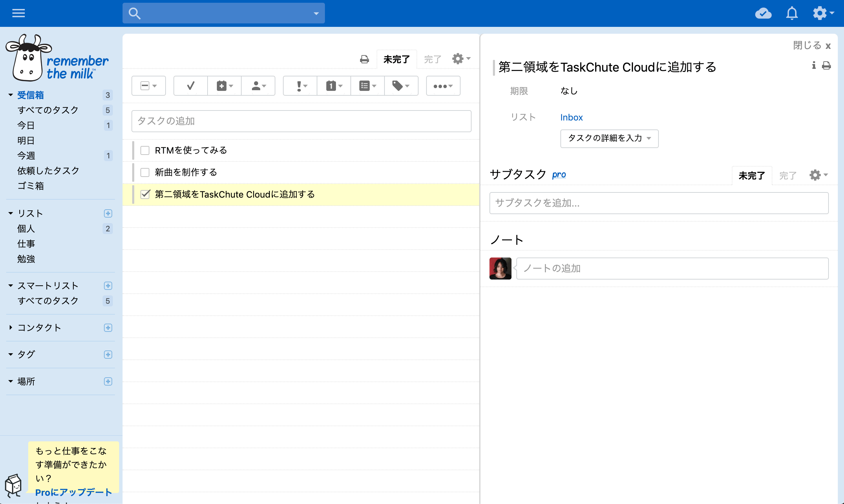Open the hamburger menu in header

coord(19,13)
